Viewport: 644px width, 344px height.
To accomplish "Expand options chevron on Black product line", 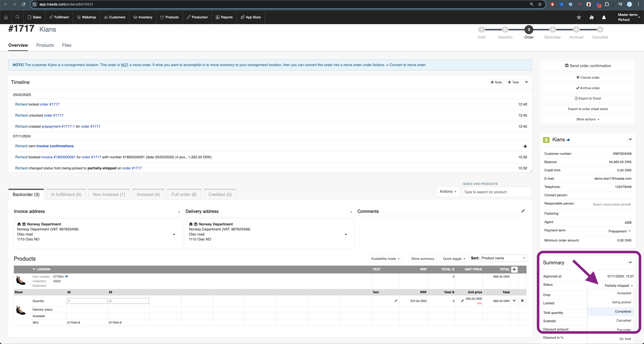I will tap(514, 301).
